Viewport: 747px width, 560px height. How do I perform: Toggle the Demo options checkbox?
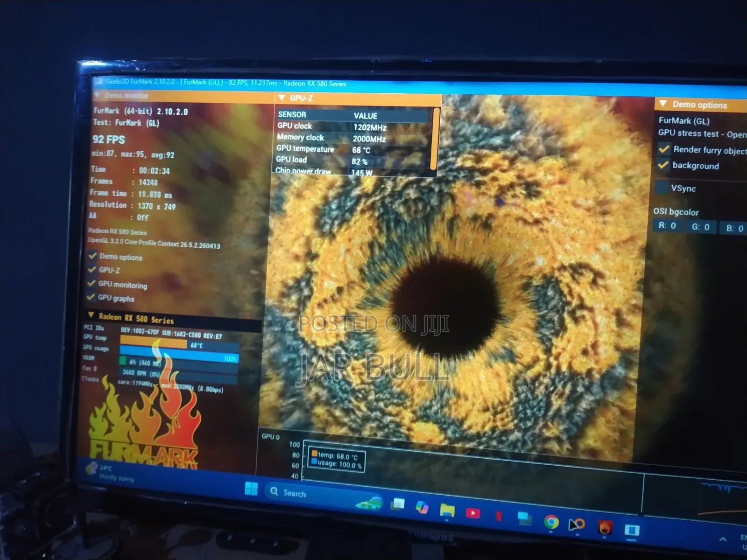point(93,256)
